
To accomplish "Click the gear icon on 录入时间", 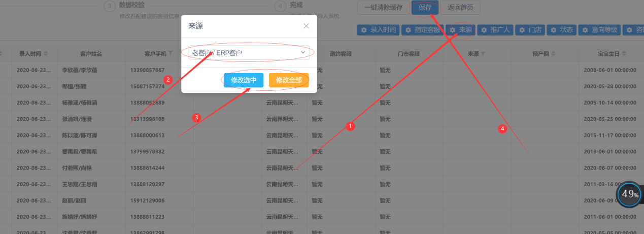I will [364, 30].
